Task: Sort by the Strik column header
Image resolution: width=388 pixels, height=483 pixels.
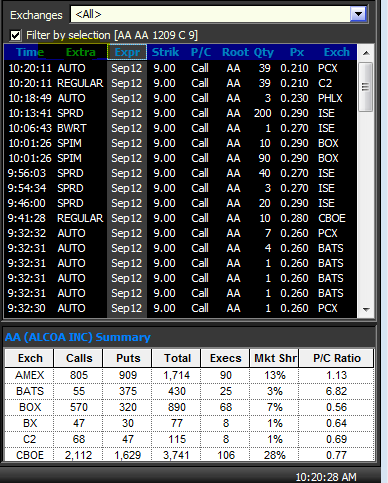Action: point(165,52)
